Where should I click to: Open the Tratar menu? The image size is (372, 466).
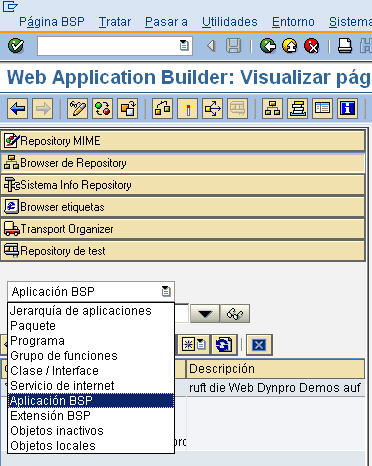pyautogui.click(x=115, y=22)
